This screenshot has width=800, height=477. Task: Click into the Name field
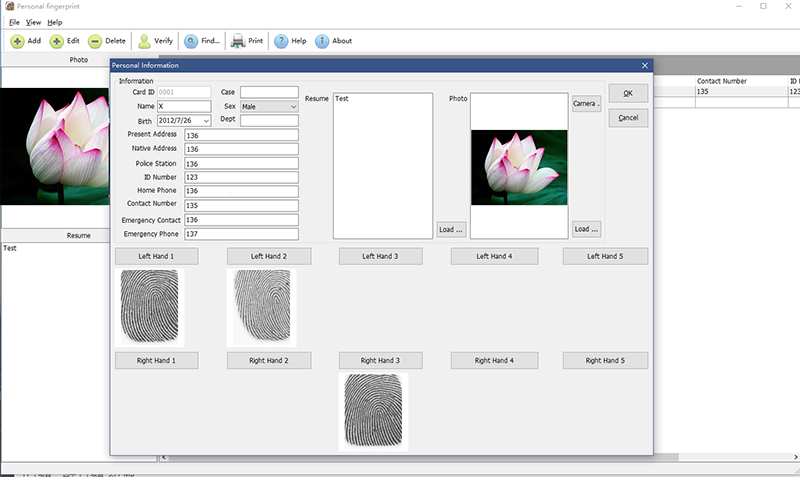184,107
